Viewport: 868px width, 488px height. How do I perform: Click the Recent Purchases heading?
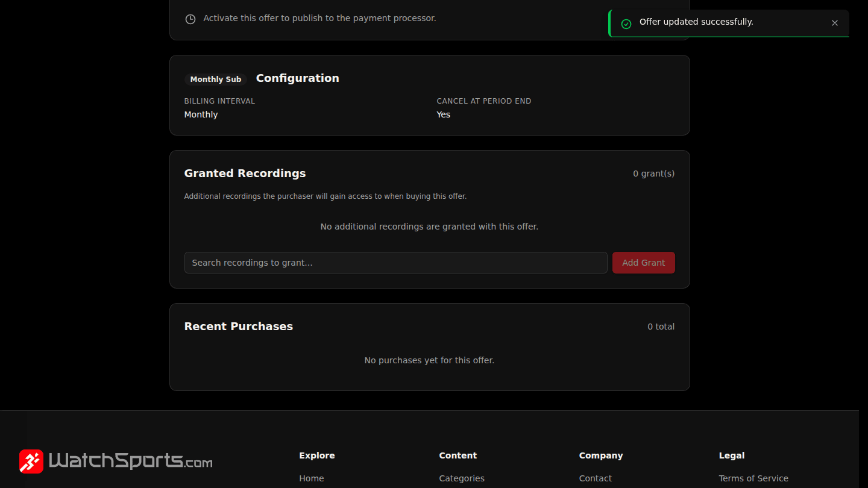239,327
